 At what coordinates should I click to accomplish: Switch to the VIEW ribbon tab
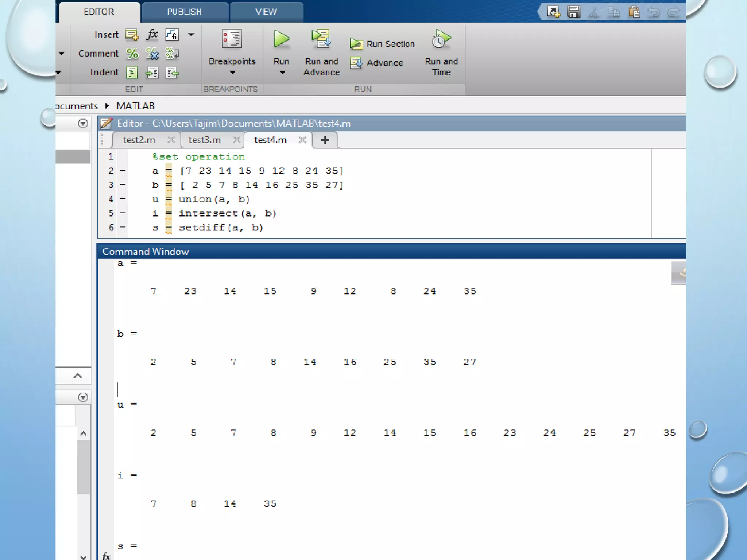pos(266,12)
